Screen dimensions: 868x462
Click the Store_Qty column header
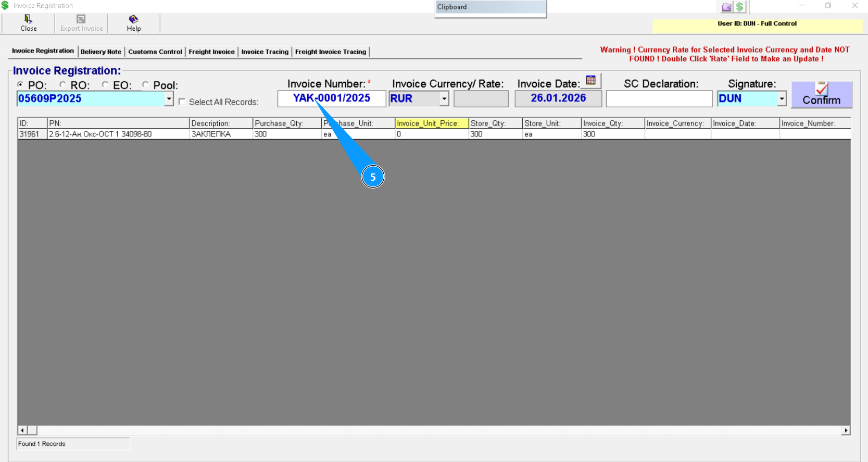pos(495,123)
